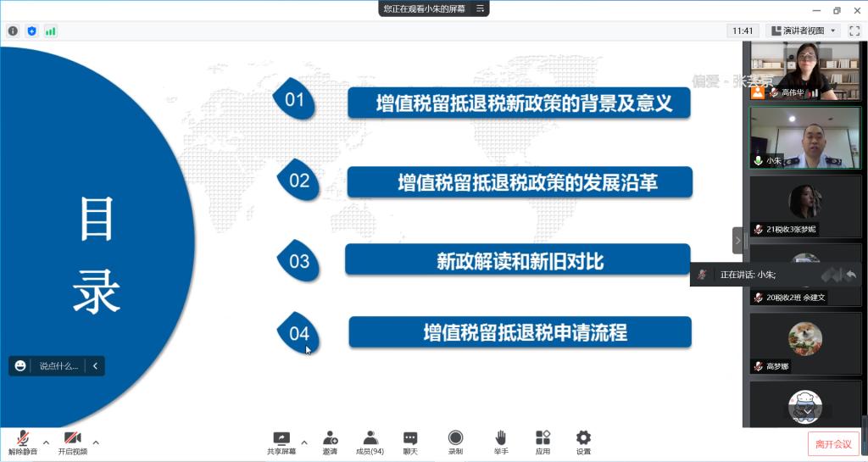Expand audio options arrow beside 解除静音
The width and height of the screenshot is (868, 462).
click(x=46, y=442)
